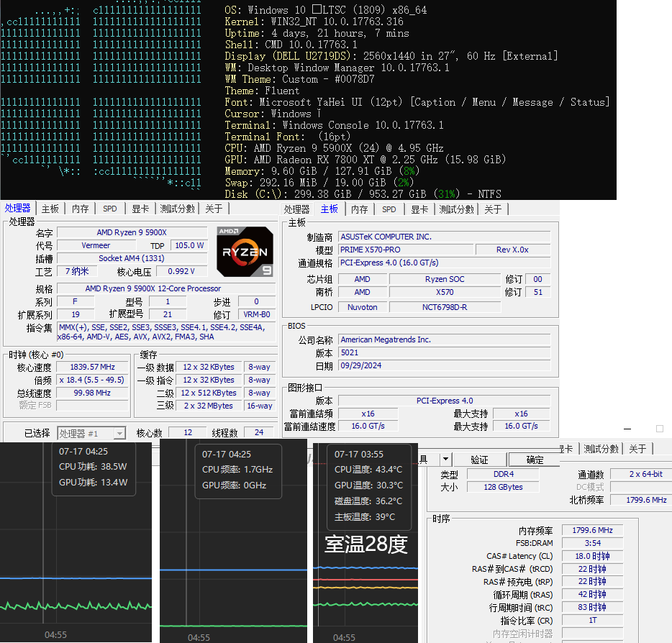The width and height of the screenshot is (672, 643).
Task: Click the 1T command rate value
Action: pyautogui.click(x=592, y=620)
